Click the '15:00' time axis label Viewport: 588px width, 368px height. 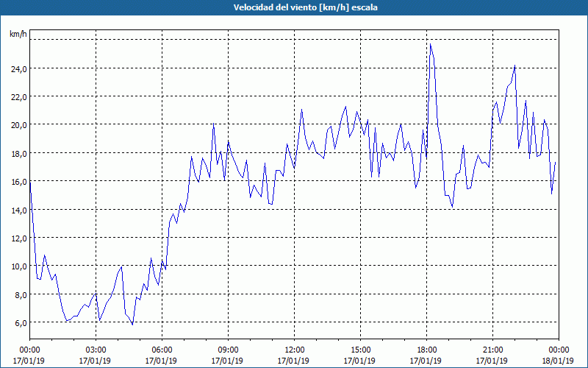[x=360, y=350]
